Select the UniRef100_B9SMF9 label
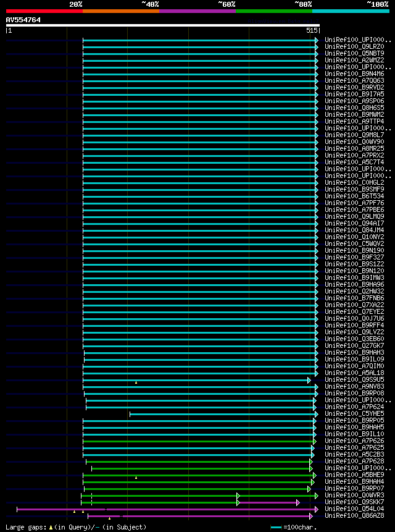 tap(354, 189)
